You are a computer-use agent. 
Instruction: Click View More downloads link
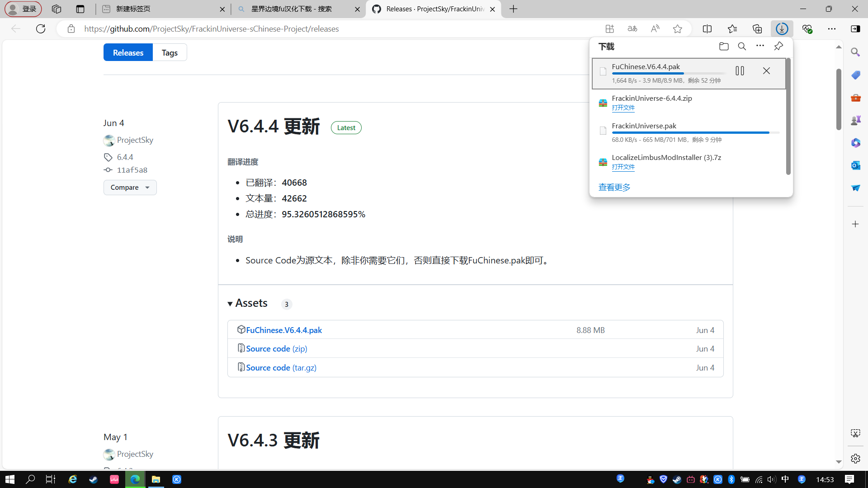click(615, 187)
